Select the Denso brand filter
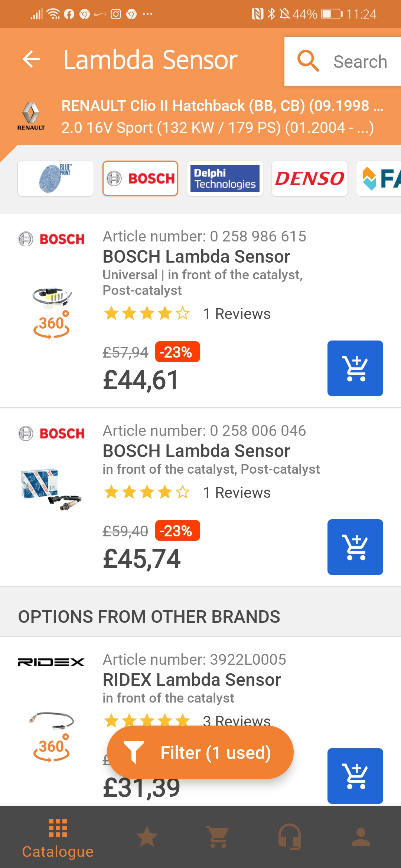 click(x=310, y=178)
